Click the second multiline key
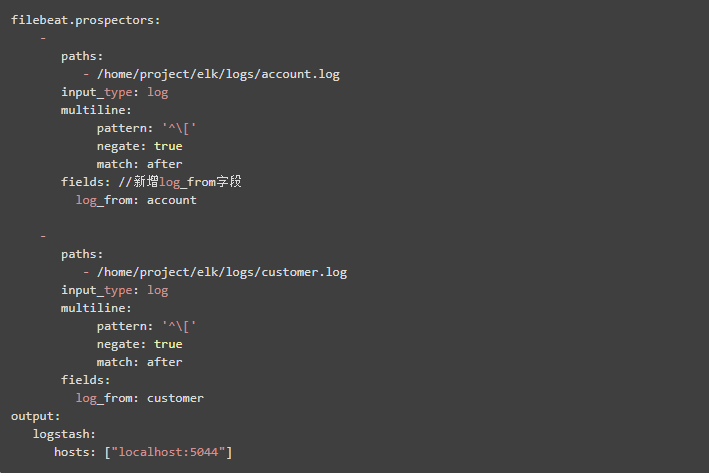The height and width of the screenshot is (475, 709). coord(96,308)
